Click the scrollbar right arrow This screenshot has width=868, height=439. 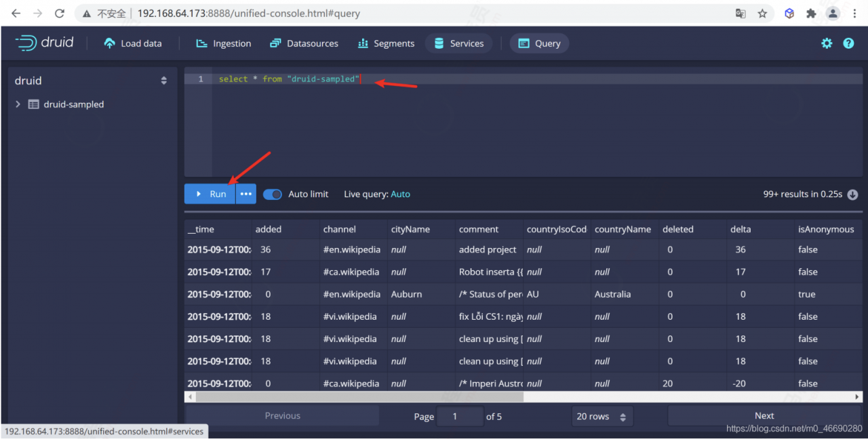tap(858, 397)
